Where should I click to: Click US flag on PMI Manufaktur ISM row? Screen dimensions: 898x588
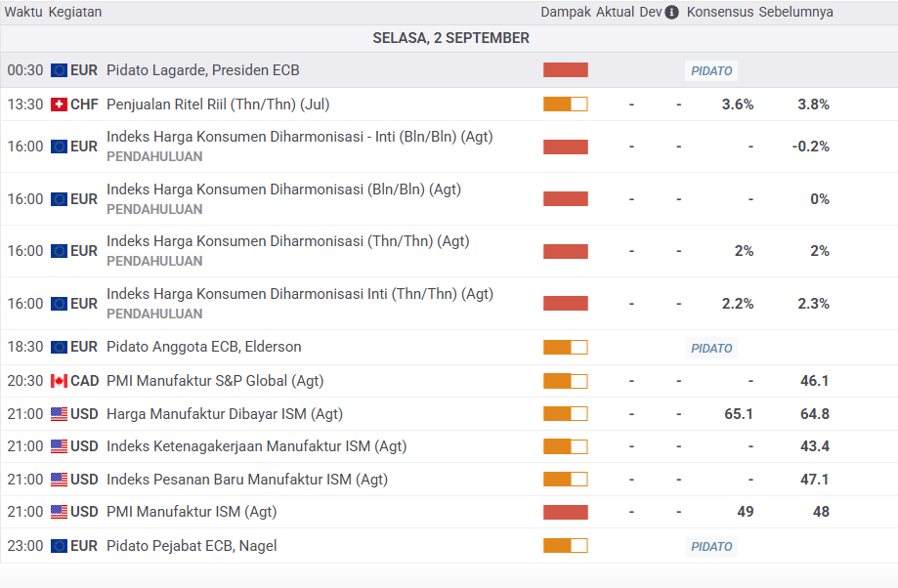pyautogui.click(x=59, y=512)
